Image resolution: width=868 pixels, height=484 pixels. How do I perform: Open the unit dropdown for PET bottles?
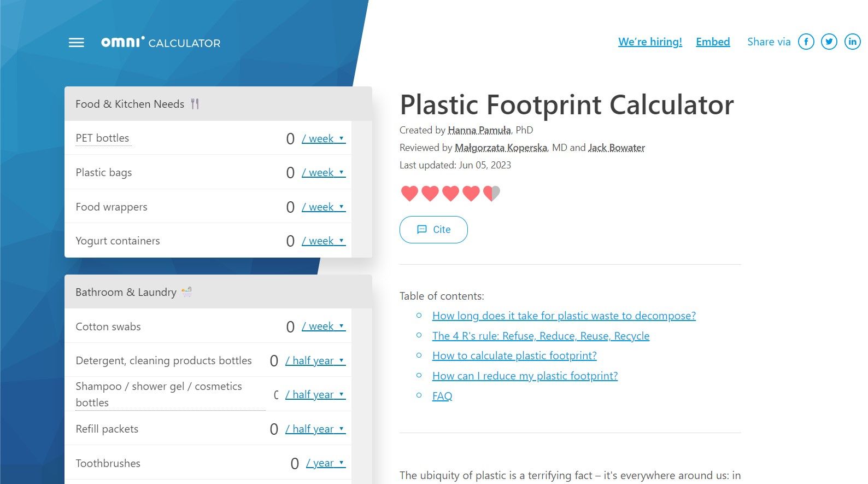pos(323,138)
